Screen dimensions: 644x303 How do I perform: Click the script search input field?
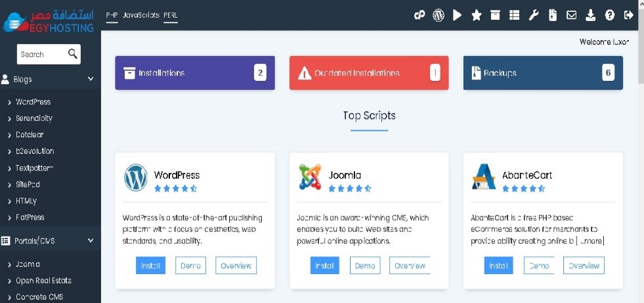coord(41,55)
